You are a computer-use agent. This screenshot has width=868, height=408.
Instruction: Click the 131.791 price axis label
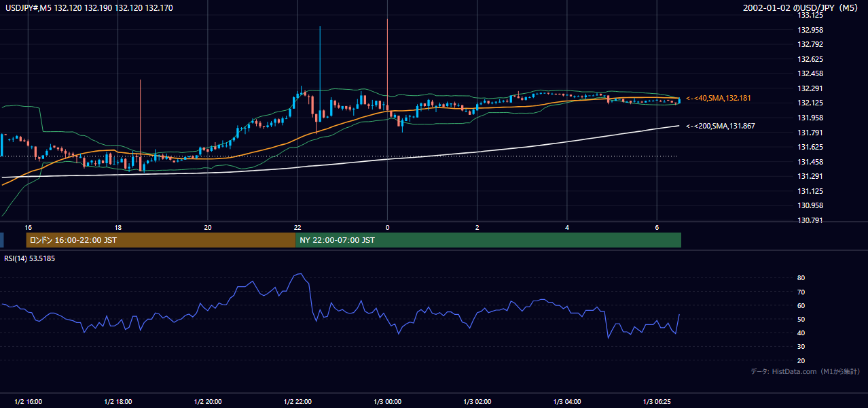click(810, 133)
